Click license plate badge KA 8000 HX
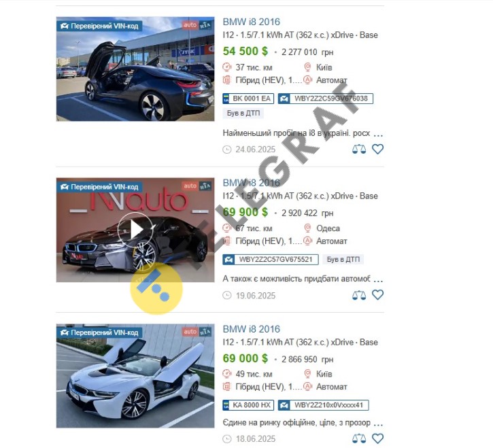This screenshot has width=493, height=448. (x=248, y=405)
